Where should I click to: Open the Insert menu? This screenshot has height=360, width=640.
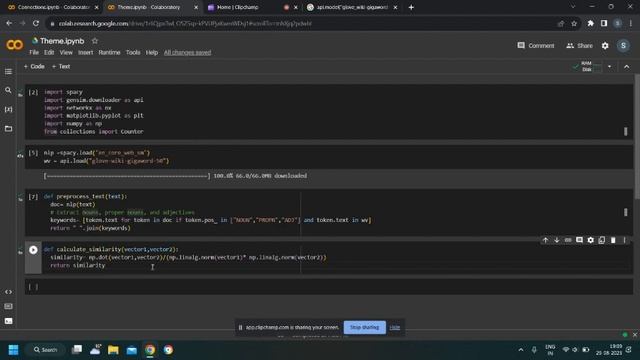pyautogui.click(x=85, y=53)
